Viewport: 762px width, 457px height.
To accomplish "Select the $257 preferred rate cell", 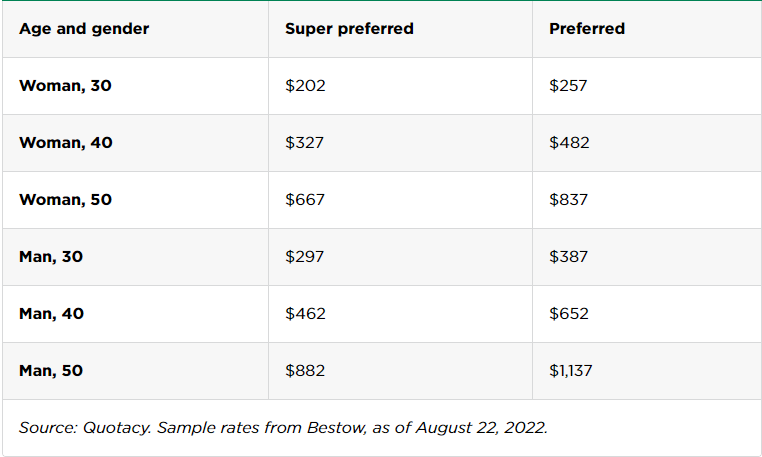I will 568,86.
